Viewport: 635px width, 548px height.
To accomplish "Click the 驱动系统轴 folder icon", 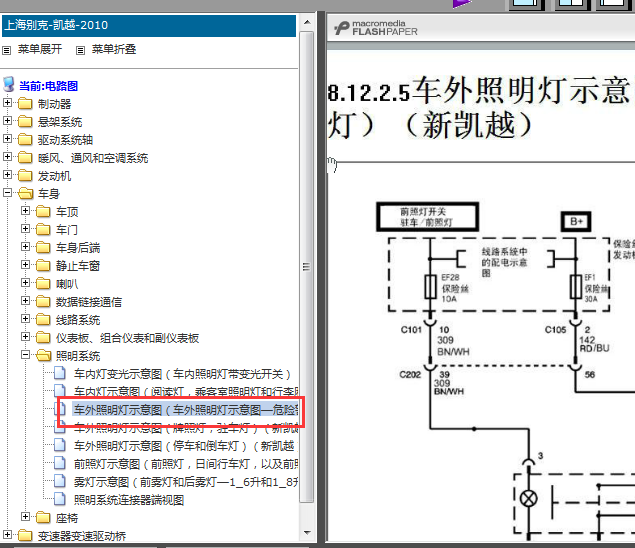I will point(25,139).
